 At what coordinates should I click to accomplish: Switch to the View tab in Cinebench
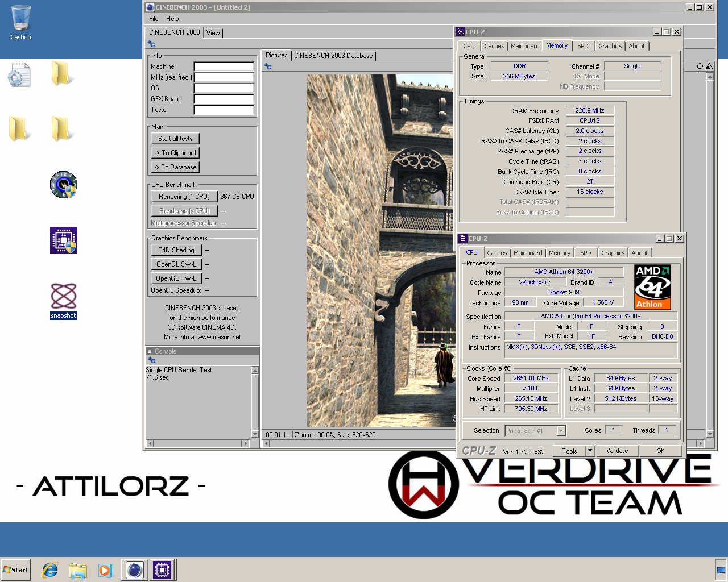pyautogui.click(x=213, y=33)
